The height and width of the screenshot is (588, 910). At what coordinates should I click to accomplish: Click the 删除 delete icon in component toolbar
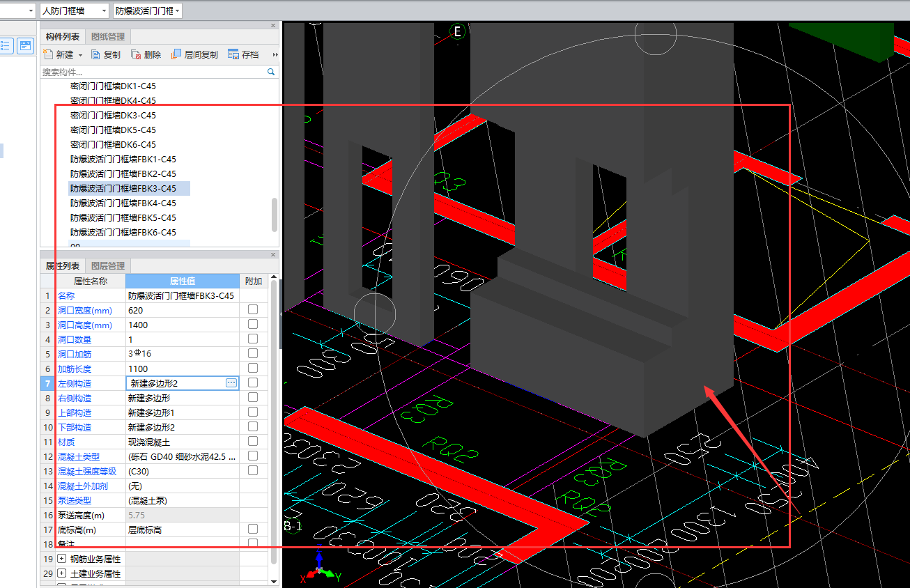(x=137, y=54)
